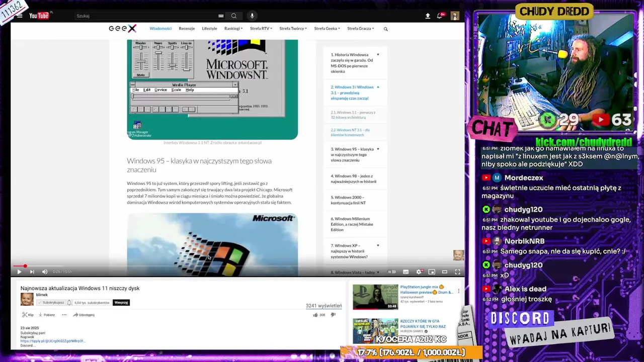
Task: Click the NorbikNRB chat username
Action: pyautogui.click(x=524, y=241)
